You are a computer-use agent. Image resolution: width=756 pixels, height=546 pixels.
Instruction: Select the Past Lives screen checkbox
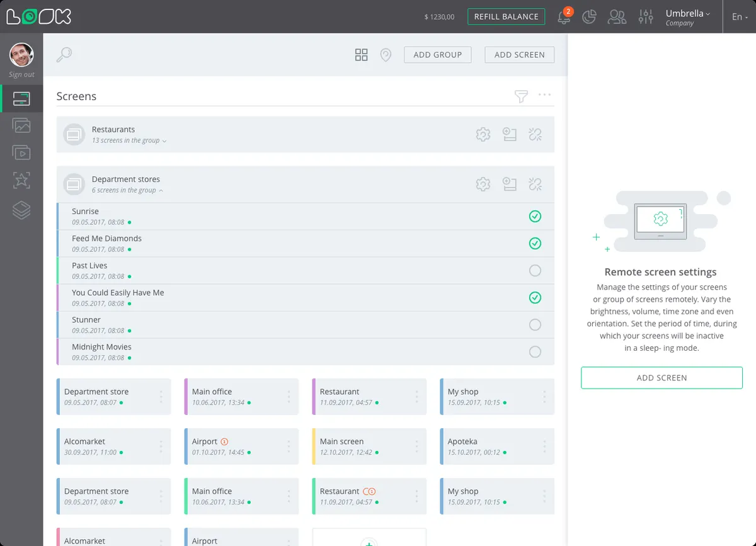[x=535, y=270]
